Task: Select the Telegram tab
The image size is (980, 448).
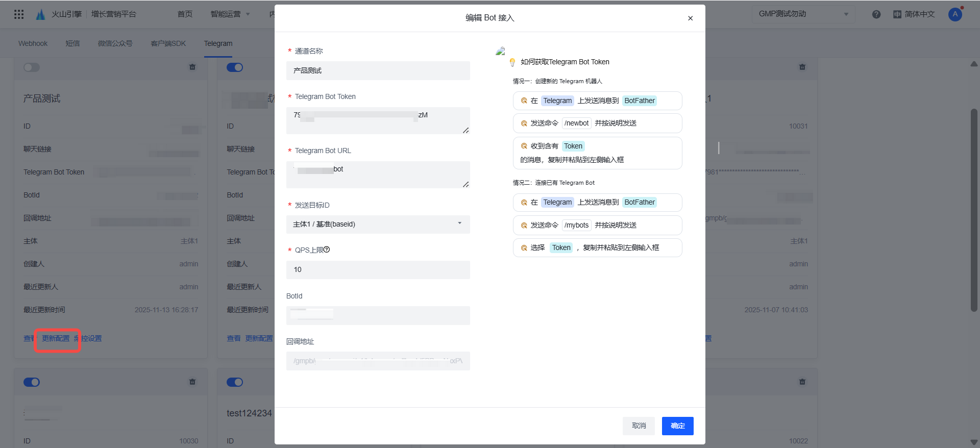Action: (x=218, y=43)
